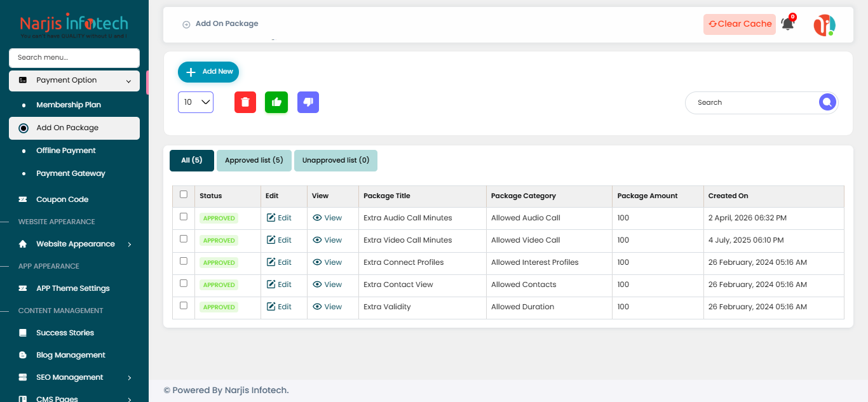Click the SEO Management icon
This screenshot has width=868, height=402.
coord(23,377)
